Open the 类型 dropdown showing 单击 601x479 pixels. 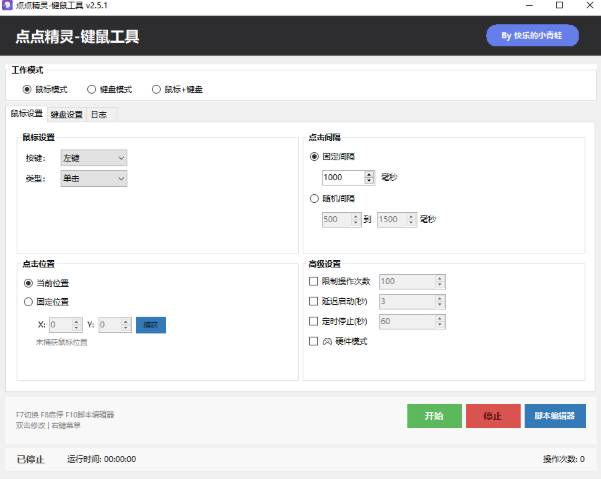click(x=94, y=179)
